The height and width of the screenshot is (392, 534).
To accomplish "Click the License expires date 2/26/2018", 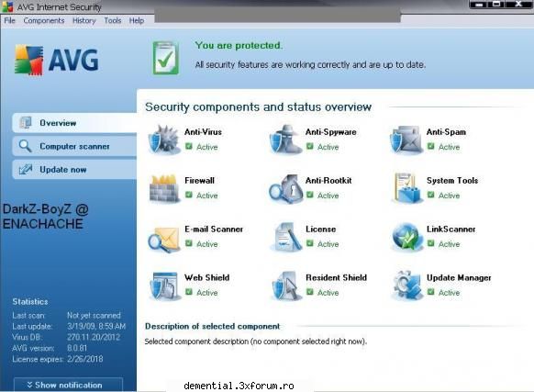I will click(85, 359).
